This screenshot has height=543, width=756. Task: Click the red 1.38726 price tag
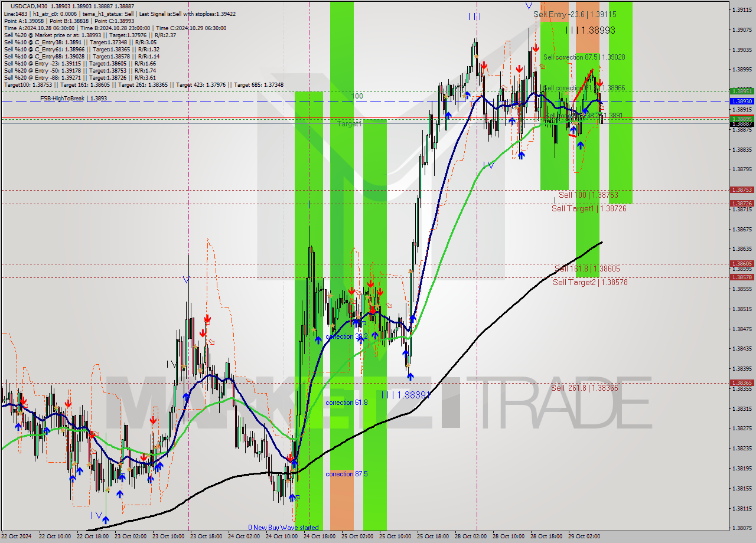[742, 204]
